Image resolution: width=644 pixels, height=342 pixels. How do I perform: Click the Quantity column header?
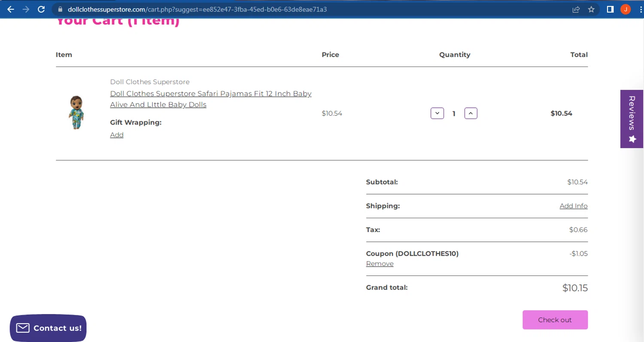tap(455, 55)
